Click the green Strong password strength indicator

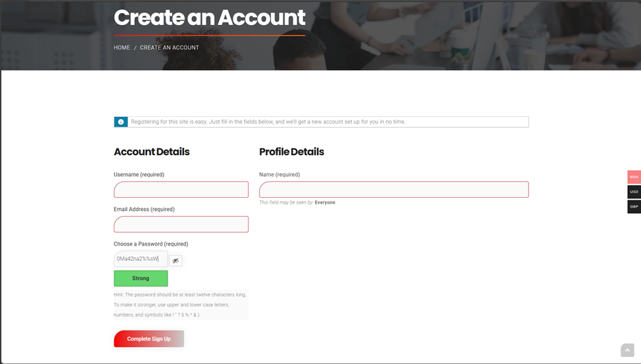tap(141, 279)
